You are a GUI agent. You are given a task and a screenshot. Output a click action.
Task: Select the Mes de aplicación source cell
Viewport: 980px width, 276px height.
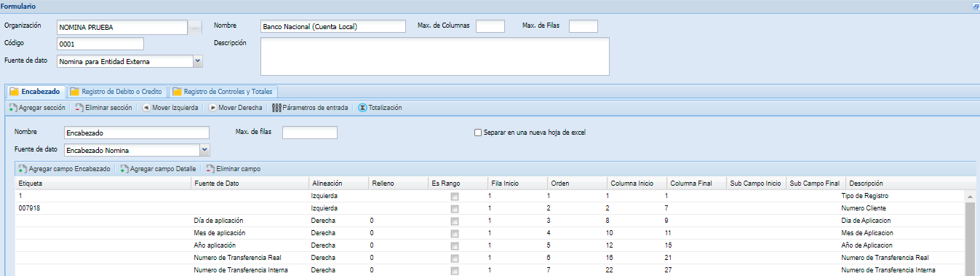coord(250,233)
